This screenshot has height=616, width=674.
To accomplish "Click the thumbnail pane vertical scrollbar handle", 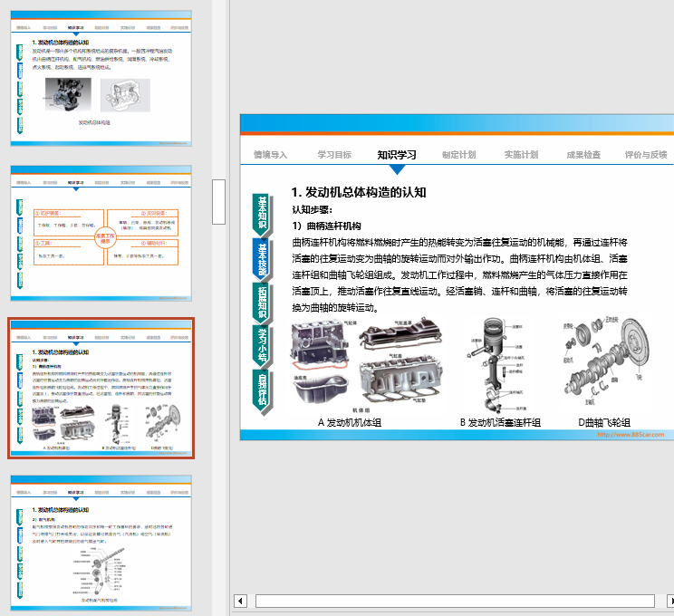I will 219,202.
